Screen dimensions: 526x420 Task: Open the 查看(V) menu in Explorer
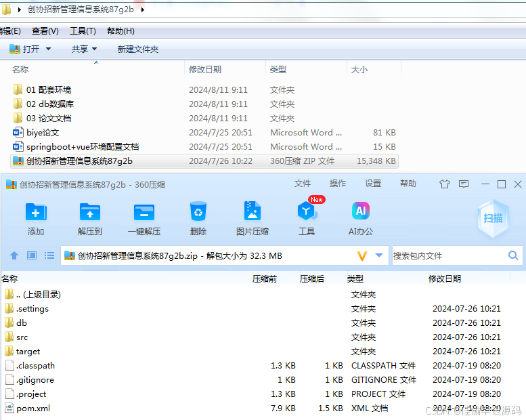45,31
